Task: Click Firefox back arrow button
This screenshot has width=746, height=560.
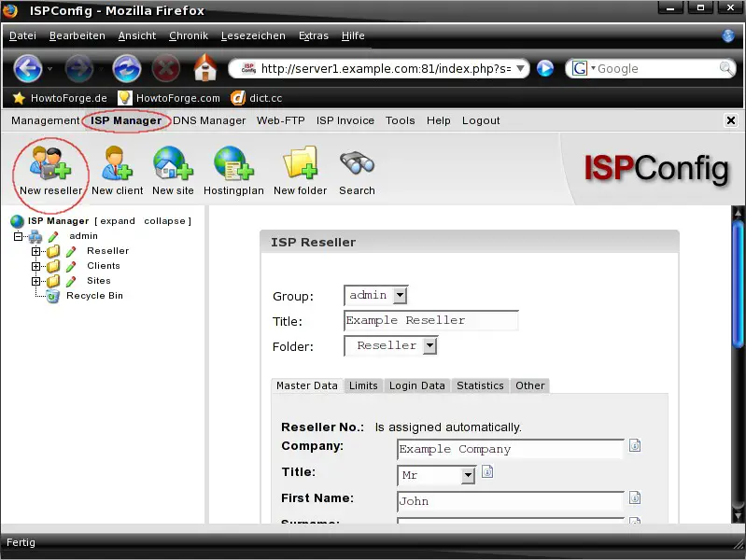Action: [x=28, y=68]
